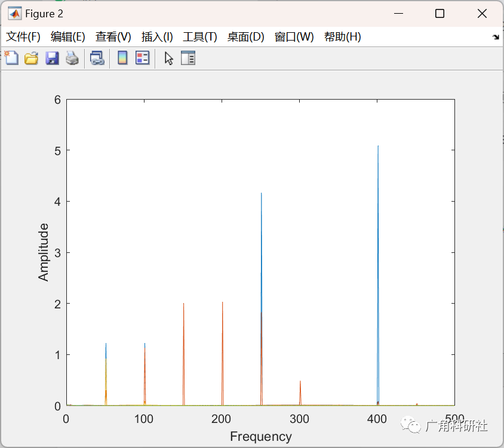The width and height of the screenshot is (504, 448).
Task: Open the 帮助(H) menu
Action: [x=342, y=36]
